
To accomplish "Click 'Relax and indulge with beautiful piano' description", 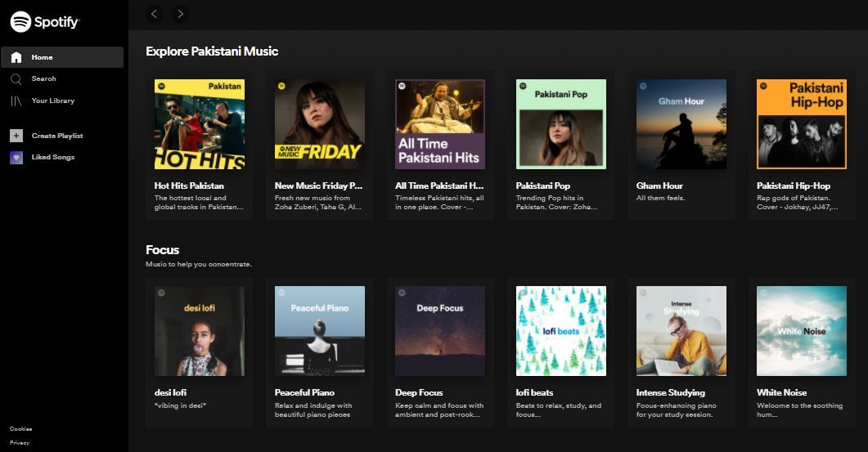I will 313,410.
